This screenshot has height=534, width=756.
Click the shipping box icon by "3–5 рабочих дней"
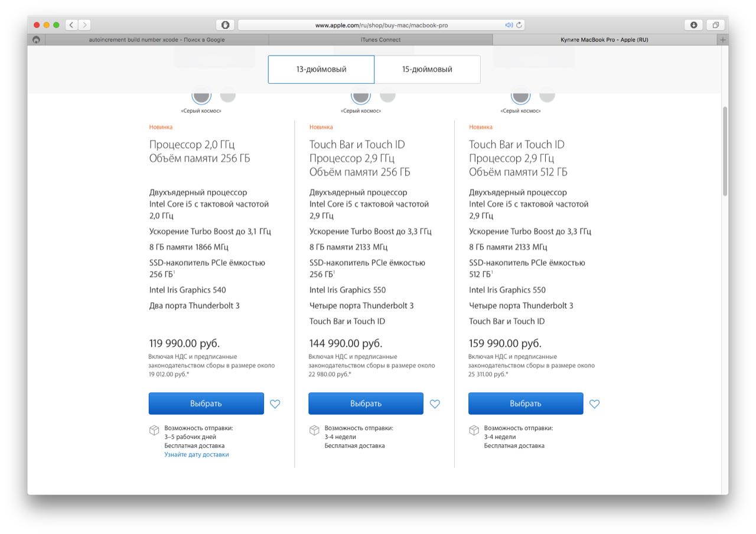point(154,430)
